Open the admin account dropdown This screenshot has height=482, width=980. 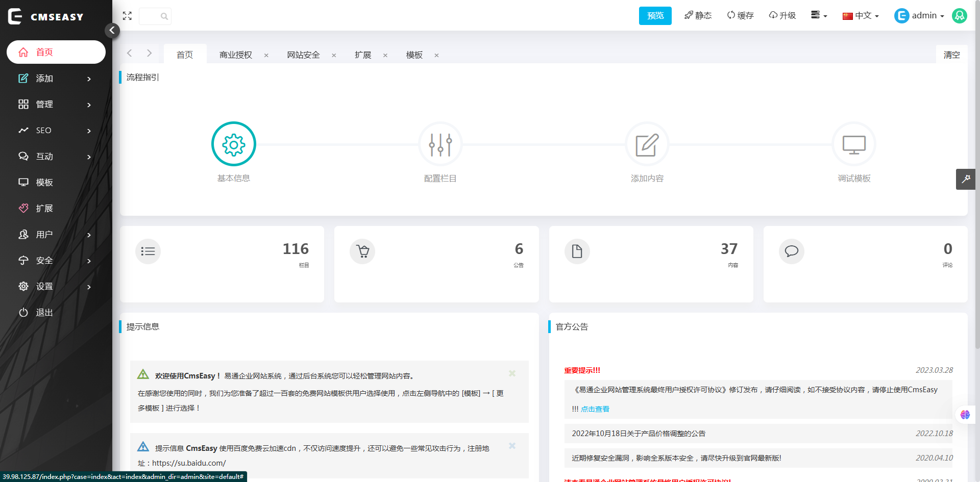click(x=919, y=16)
